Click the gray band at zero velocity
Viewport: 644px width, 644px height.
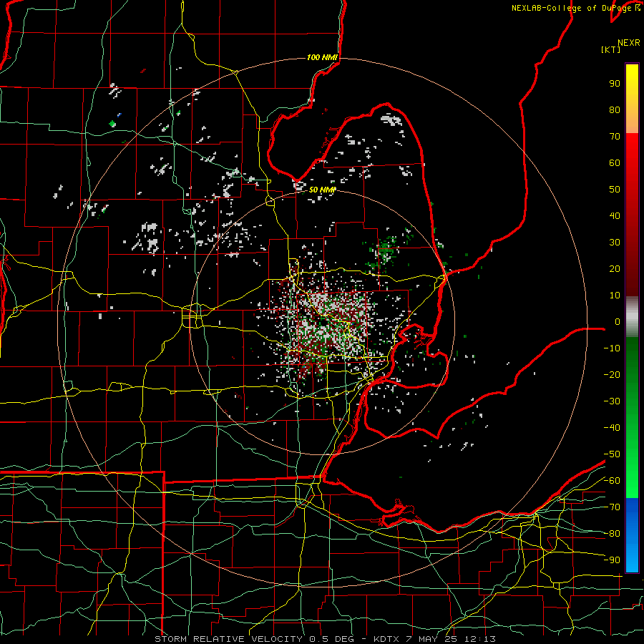point(632,317)
